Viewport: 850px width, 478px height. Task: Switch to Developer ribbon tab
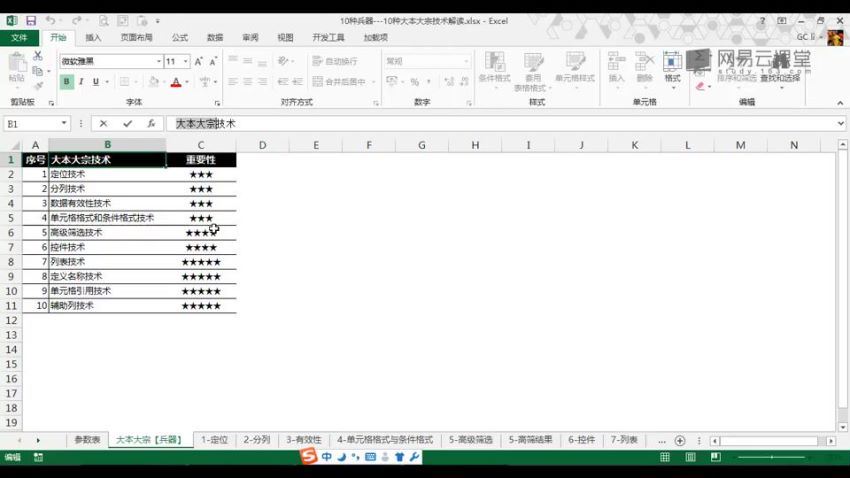coord(329,37)
